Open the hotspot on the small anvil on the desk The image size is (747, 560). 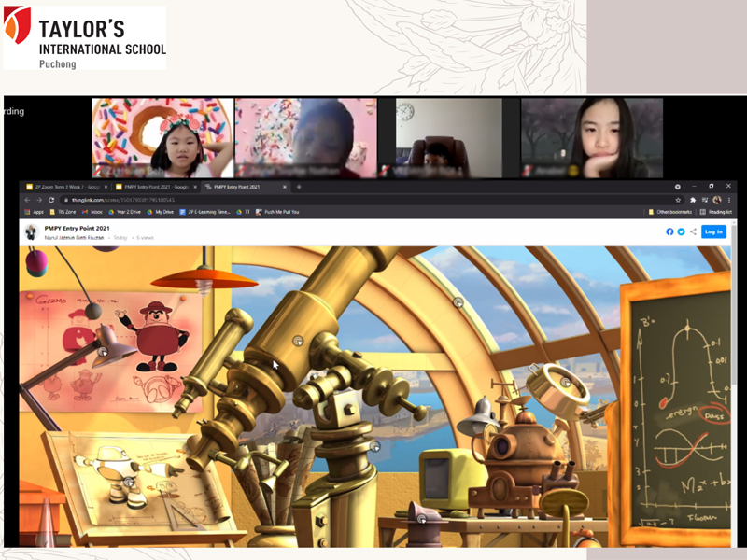pos(422,519)
